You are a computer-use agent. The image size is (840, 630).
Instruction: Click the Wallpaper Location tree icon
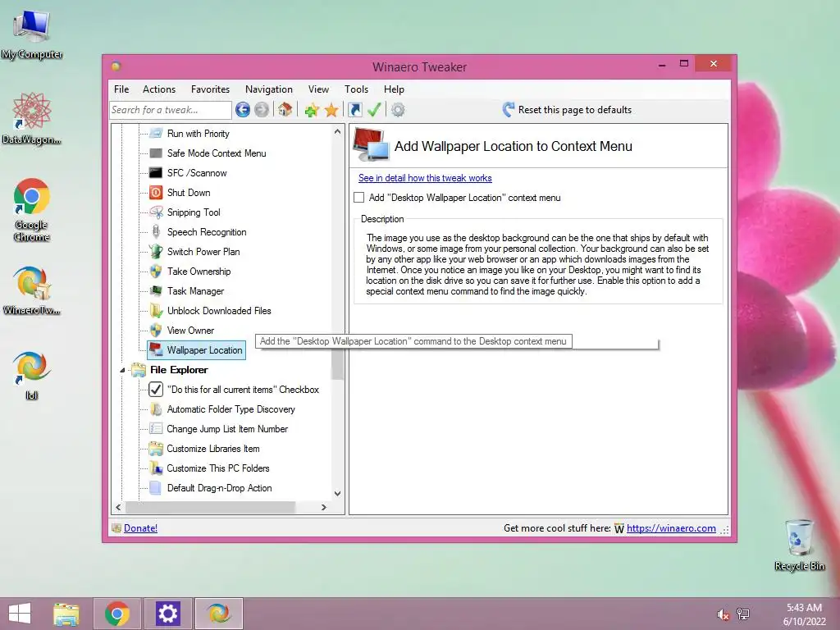tap(156, 349)
